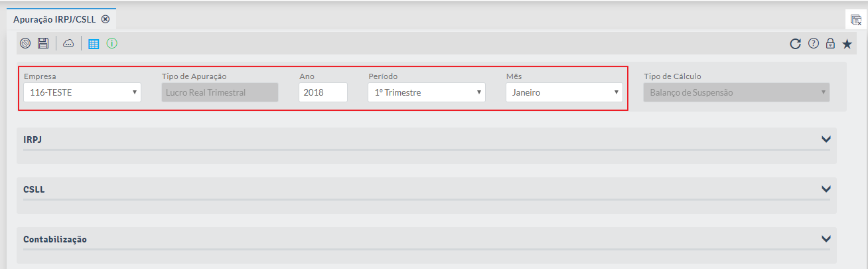Expand the IRPJ section chevron
868x269 pixels.
826,139
